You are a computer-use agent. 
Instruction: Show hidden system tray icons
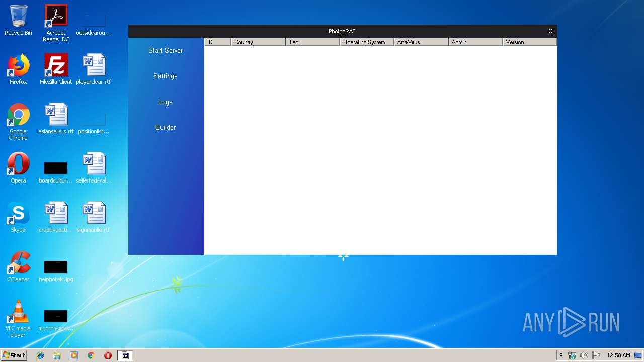(x=561, y=355)
